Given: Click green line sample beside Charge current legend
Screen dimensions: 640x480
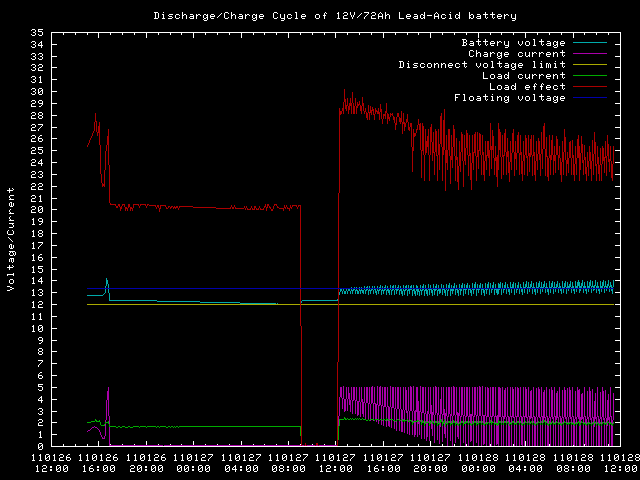Looking at the screenshot, I should pos(592,54).
